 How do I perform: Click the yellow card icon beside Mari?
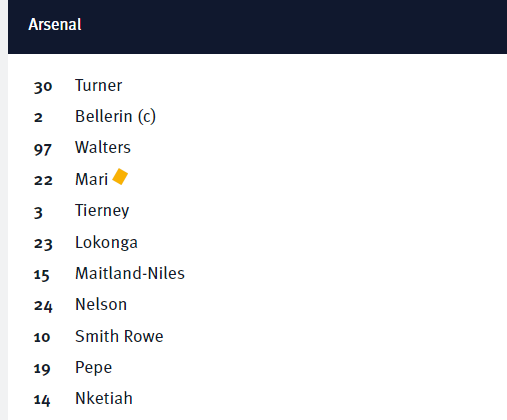tap(120, 177)
